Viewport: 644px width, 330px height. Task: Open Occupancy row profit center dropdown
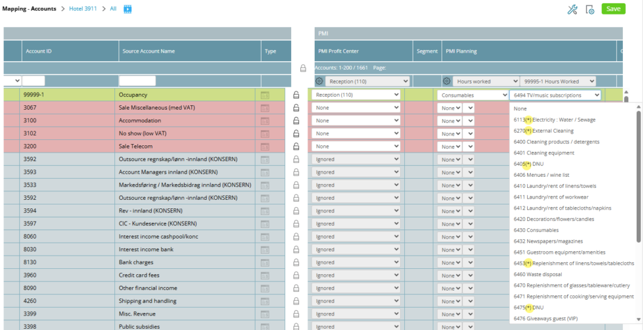[x=356, y=95]
